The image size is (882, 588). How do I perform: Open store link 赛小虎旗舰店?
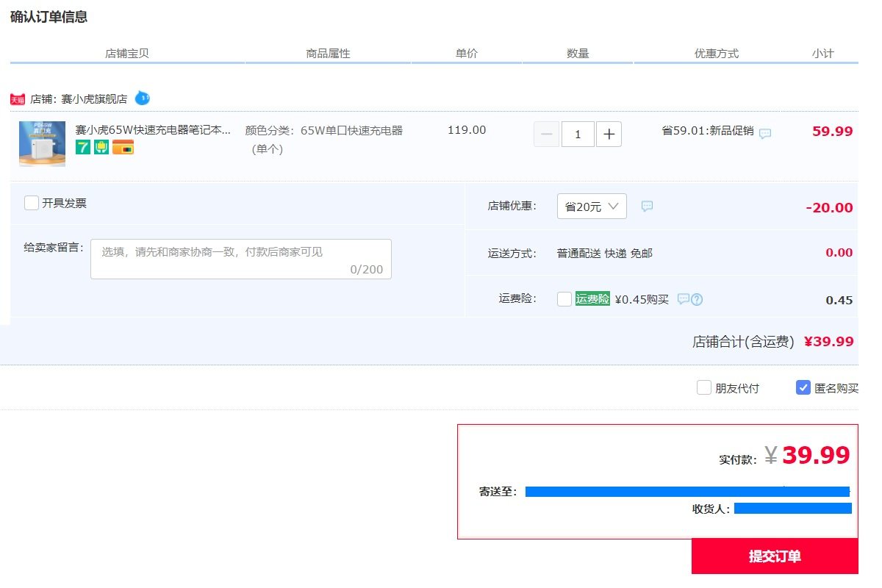click(94, 98)
